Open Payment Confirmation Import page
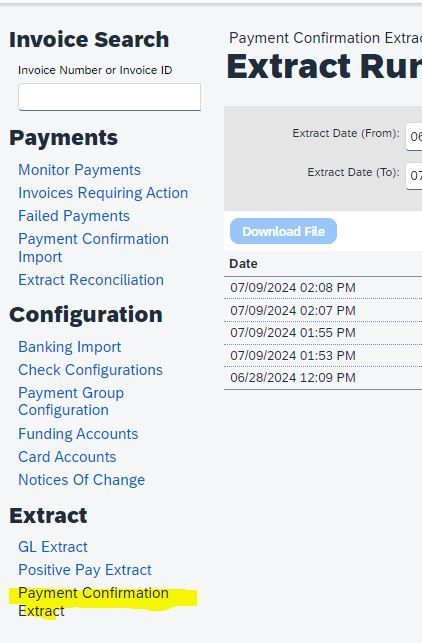The height and width of the screenshot is (643, 422). 94,248
